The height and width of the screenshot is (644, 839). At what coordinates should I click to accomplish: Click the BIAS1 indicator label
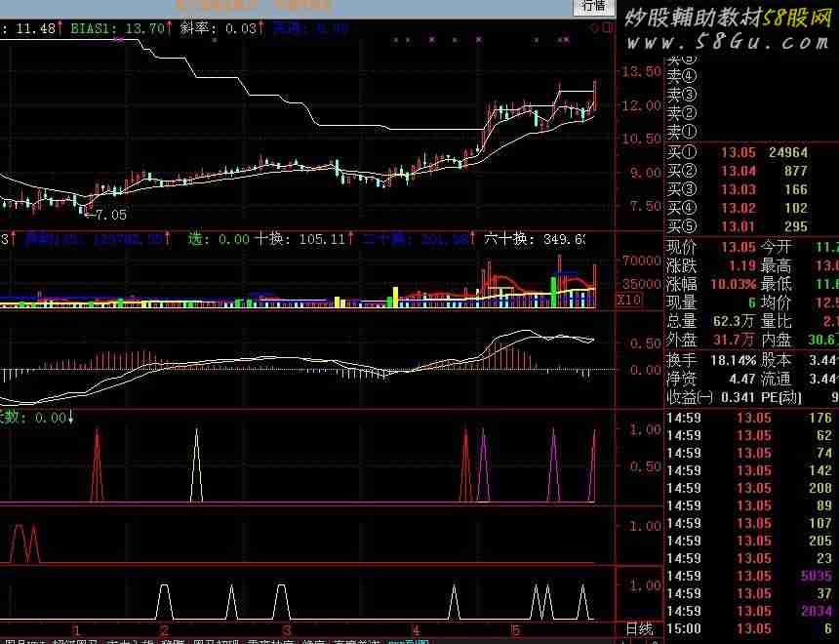click(95, 29)
